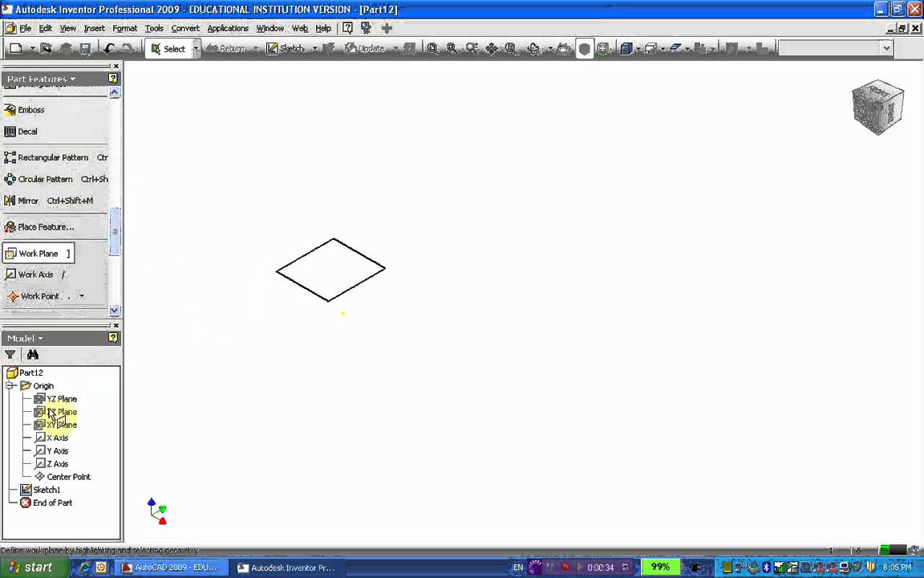Click the Return toolbar button

pyautogui.click(x=227, y=49)
